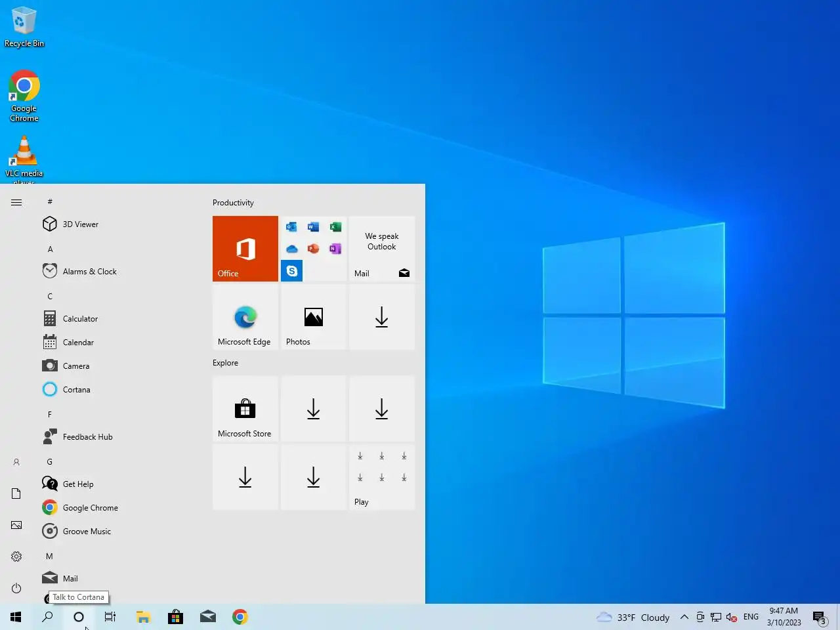840x630 pixels.
Task: Open the clock showing 9:47 AM
Action: tap(784, 617)
